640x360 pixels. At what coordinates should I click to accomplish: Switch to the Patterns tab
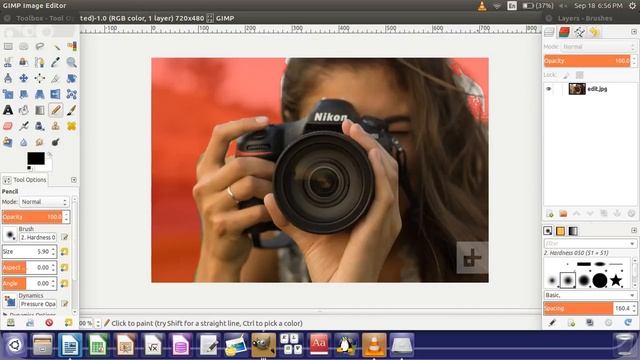(560, 231)
